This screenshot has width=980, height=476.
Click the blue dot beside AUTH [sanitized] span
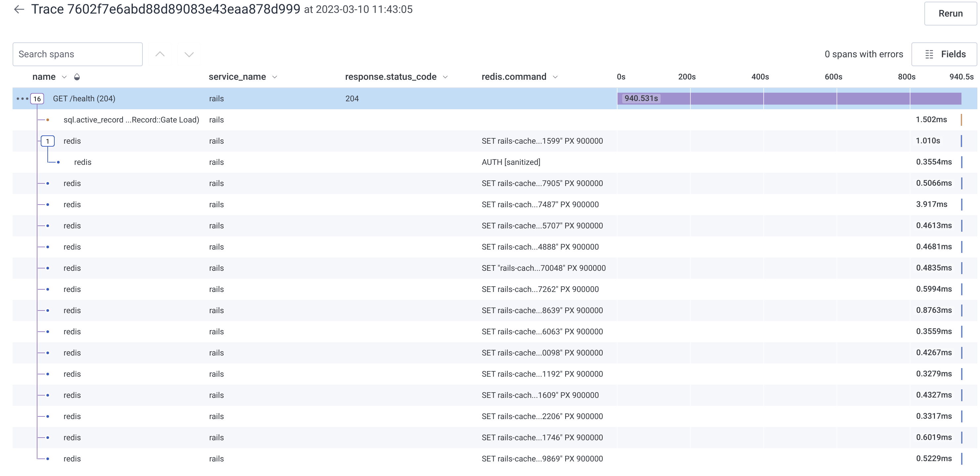(x=58, y=162)
